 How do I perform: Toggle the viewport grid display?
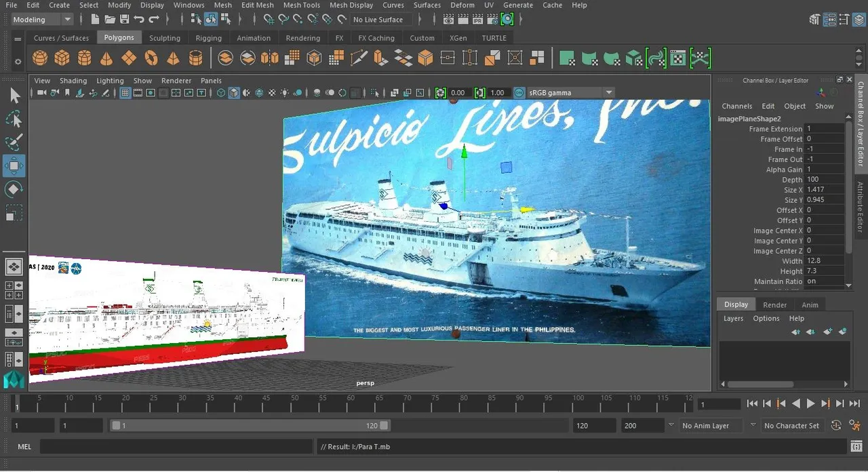coord(125,93)
